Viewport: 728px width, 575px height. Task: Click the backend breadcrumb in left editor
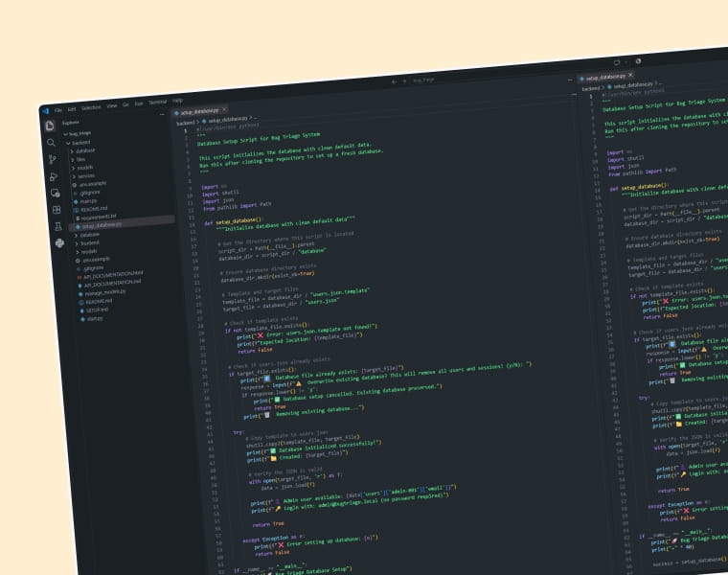(x=185, y=123)
